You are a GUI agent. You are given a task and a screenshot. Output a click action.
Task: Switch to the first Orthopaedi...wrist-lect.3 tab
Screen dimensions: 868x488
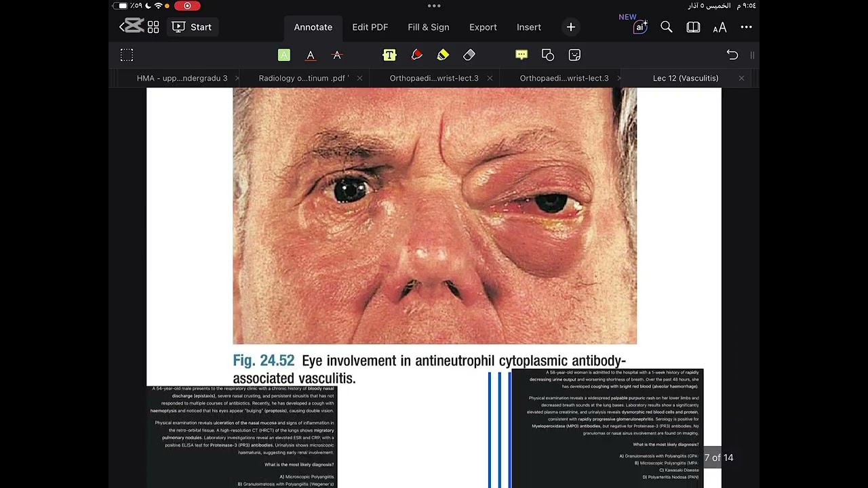434,78
